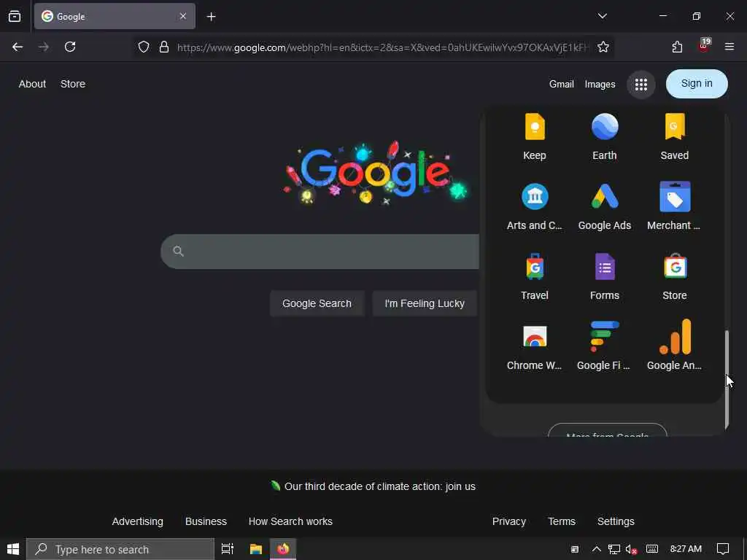Open Images link
This screenshot has width=747, height=560.
(600, 85)
